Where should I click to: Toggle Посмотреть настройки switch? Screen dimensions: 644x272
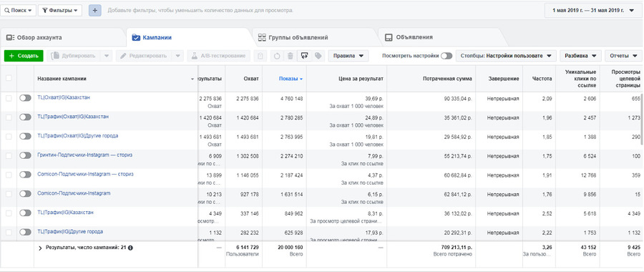447,56
